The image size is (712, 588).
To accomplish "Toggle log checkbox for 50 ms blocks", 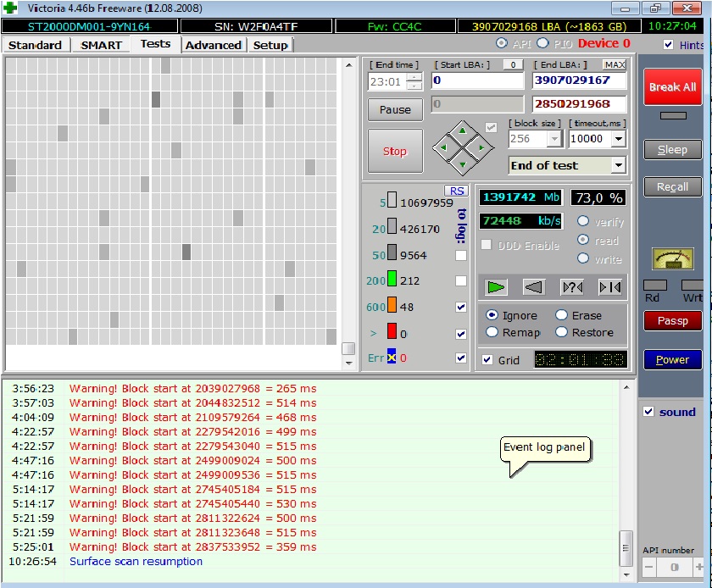I will point(461,255).
